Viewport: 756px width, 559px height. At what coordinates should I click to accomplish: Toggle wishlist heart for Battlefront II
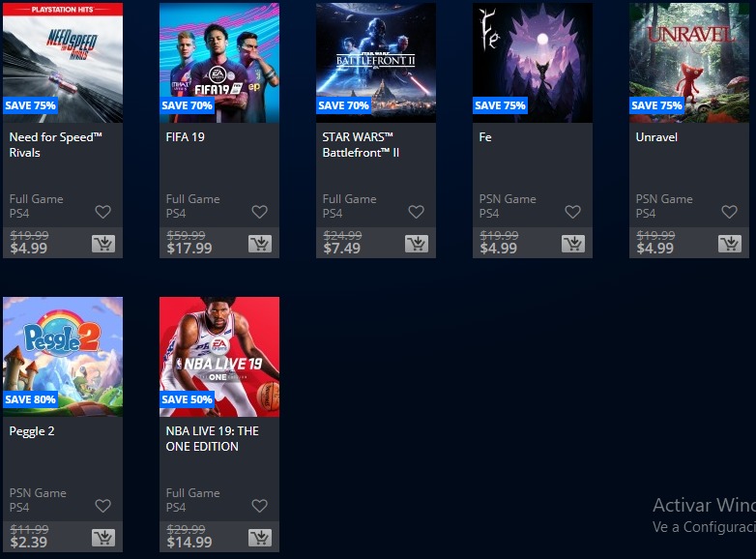tap(416, 212)
